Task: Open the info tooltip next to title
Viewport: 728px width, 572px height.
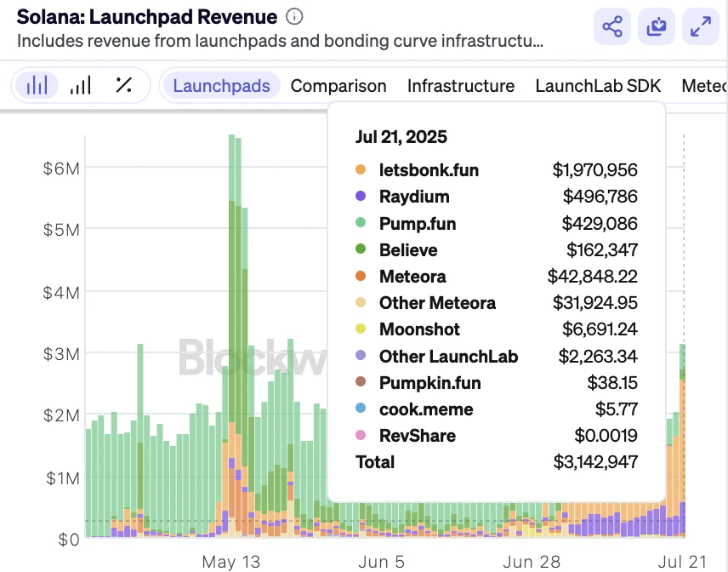Action: pyautogui.click(x=294, y=17)
